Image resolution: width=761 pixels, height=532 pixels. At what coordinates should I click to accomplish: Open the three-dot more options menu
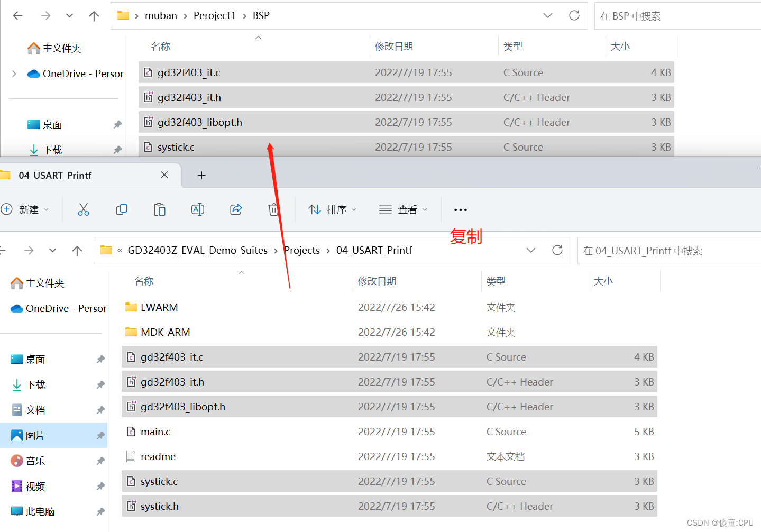click(x=461, y=210)
